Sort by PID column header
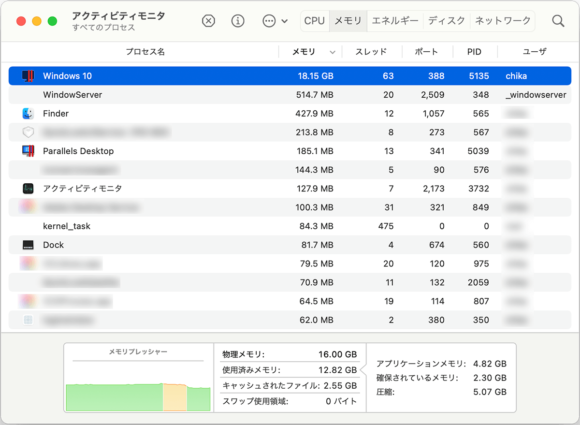This screenshot has width=580, height=425. [474, 52]
